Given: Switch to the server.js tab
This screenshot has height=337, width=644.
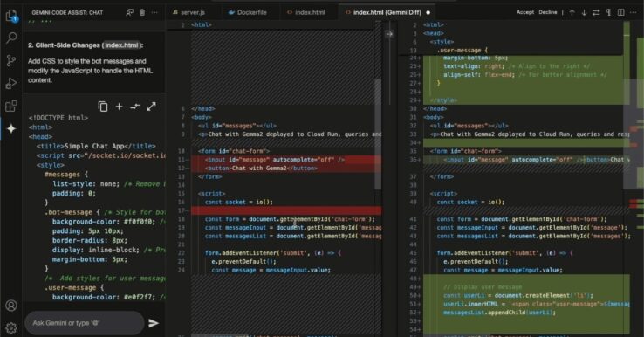Looking at the screenshot, I should tap(188, 12).
